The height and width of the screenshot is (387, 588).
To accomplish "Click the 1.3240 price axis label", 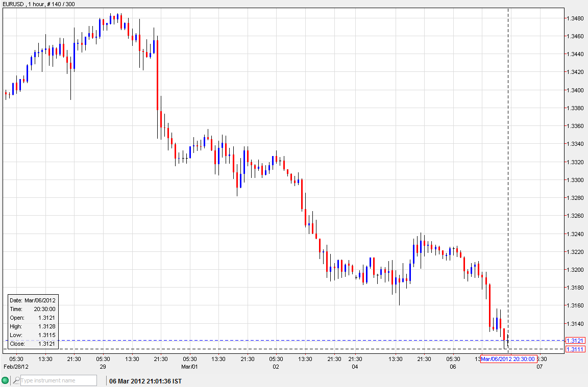I will pyautogui.click(x=575, y=234).
